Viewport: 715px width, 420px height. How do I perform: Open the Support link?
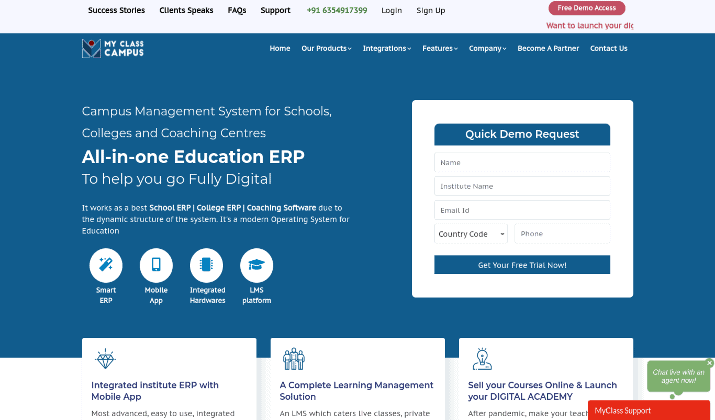click(275, 10)
